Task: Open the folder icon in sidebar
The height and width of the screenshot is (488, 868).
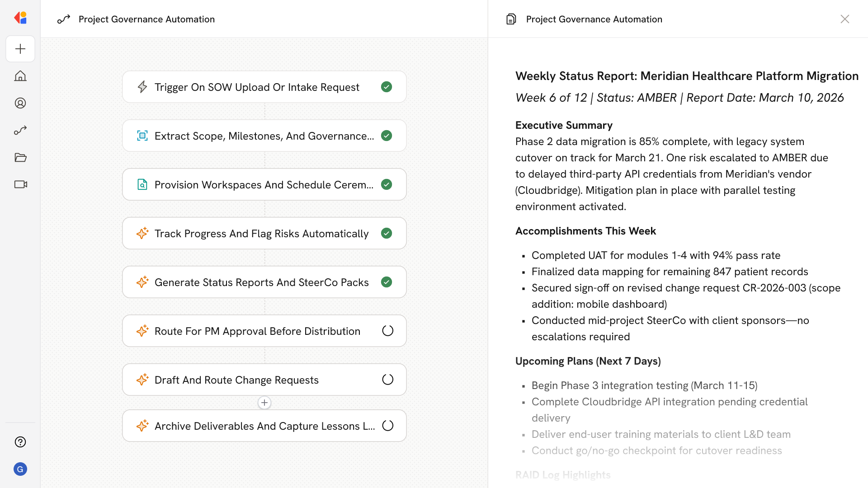Action: tap(20, 157)
